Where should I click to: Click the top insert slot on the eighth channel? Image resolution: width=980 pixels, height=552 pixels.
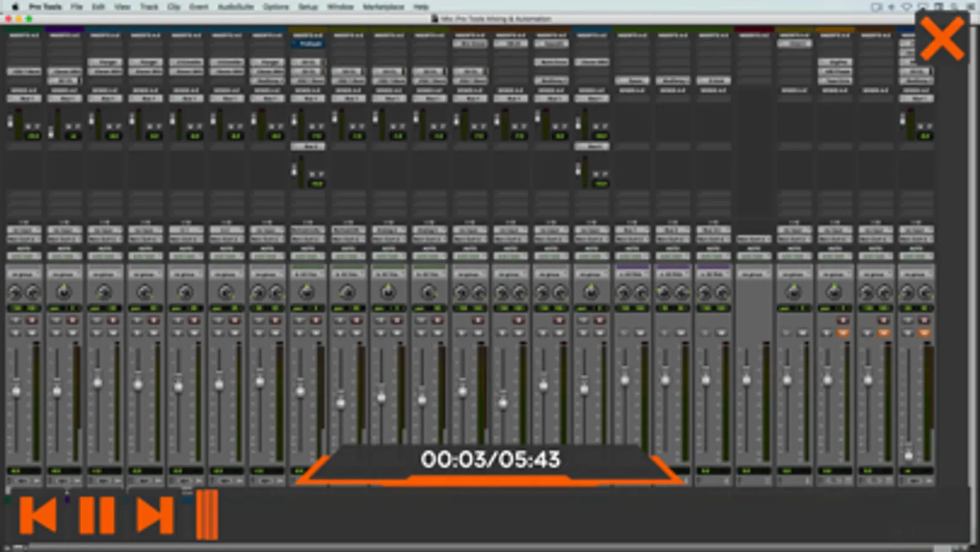(308, 44)
